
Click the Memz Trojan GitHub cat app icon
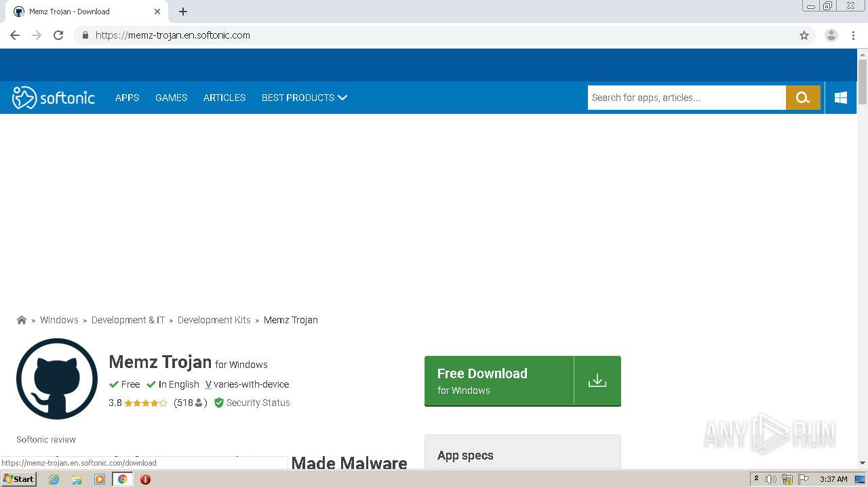point(57,379)
